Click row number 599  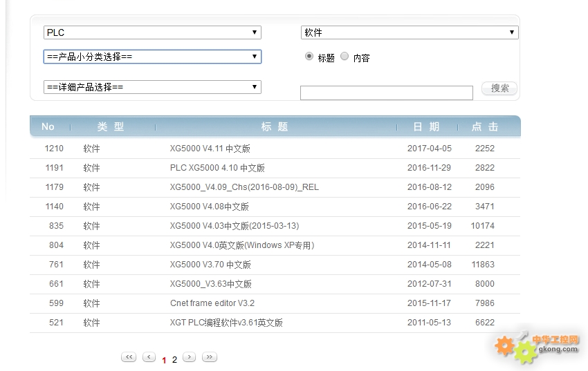(x=56, y=303)
